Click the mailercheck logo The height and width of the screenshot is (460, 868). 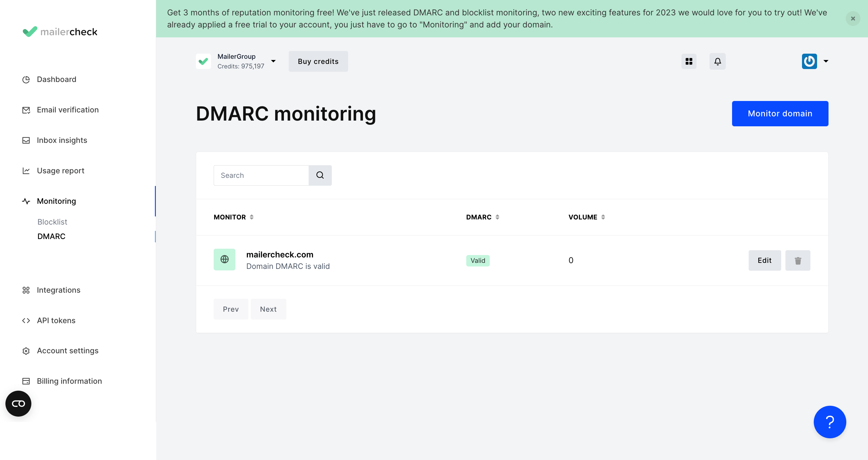tap(60, 32)
